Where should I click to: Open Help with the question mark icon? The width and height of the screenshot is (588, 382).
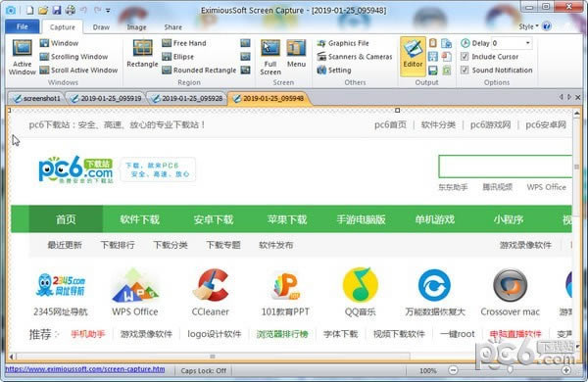(547, 26)
